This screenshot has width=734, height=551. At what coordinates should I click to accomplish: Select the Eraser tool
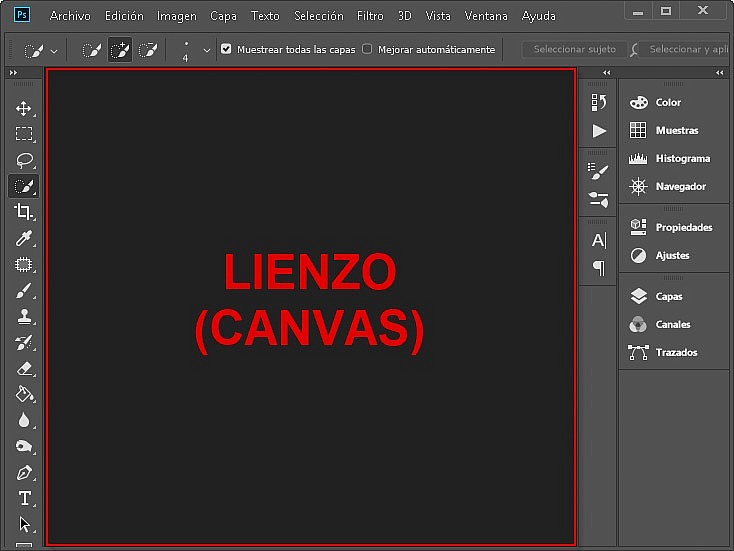23,368
